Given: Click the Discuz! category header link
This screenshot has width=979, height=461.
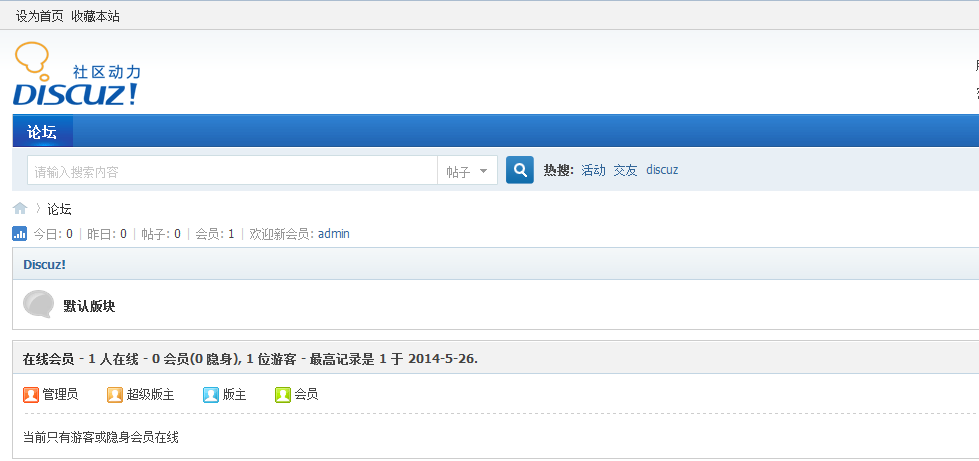Looking at the screenshot, I should pos(44,265).
